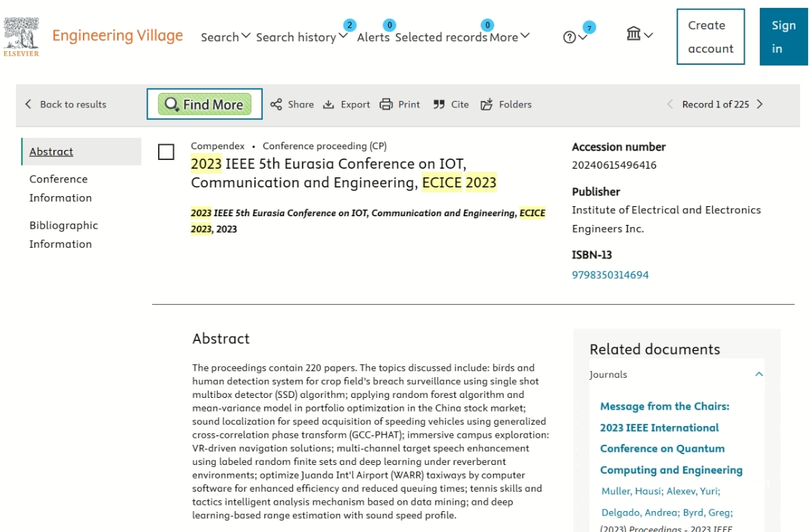Expand the help menu chevron
This screenshot has width=811, height=532.
[582, 37]
